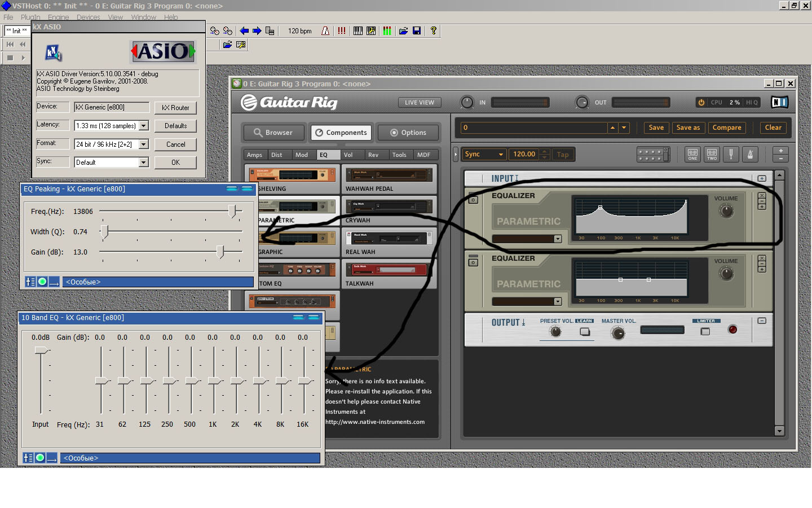Click the metronome icon in VSTHost toolbar

[325, 31]
